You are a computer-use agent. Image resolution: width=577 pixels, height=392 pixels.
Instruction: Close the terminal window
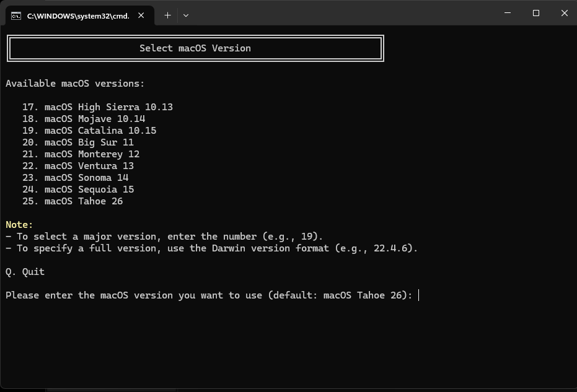[x=564, y=13]
